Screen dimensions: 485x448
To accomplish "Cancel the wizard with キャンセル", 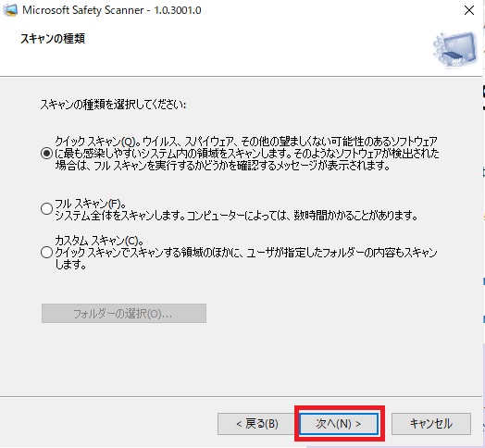I will (431, 424).
